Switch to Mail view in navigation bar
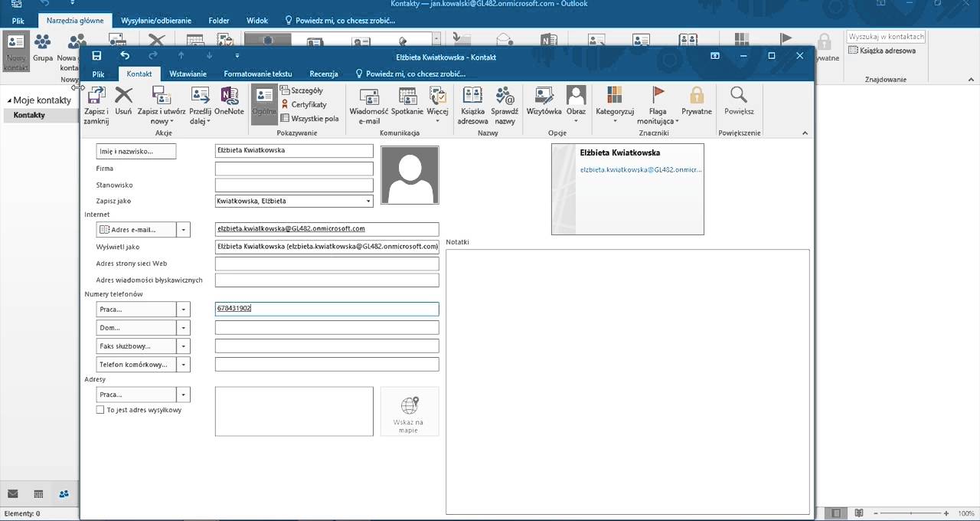Image resolution: width=980 pixels, height=521 pixels. [x=13, y=494]
